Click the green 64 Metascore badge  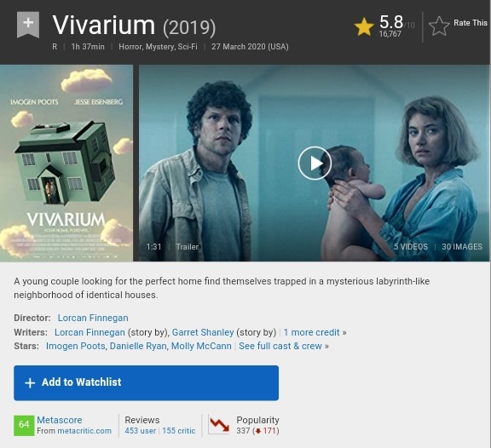[24, 425]
